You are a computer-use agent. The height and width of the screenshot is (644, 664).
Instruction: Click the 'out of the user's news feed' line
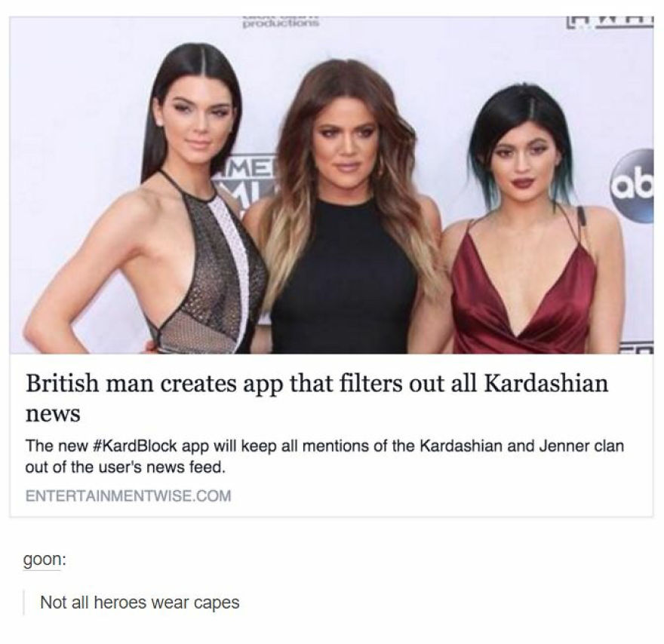(125, 467)
